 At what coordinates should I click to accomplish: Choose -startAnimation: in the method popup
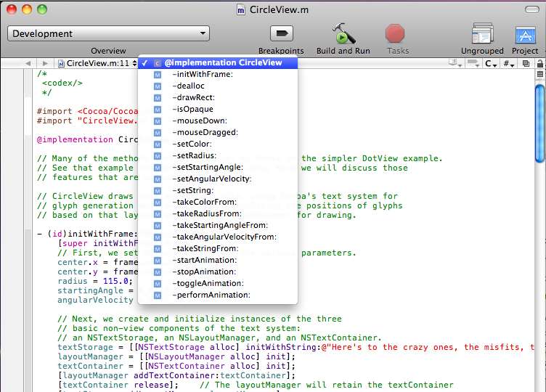pyautogui.click(x=204, y=260)
